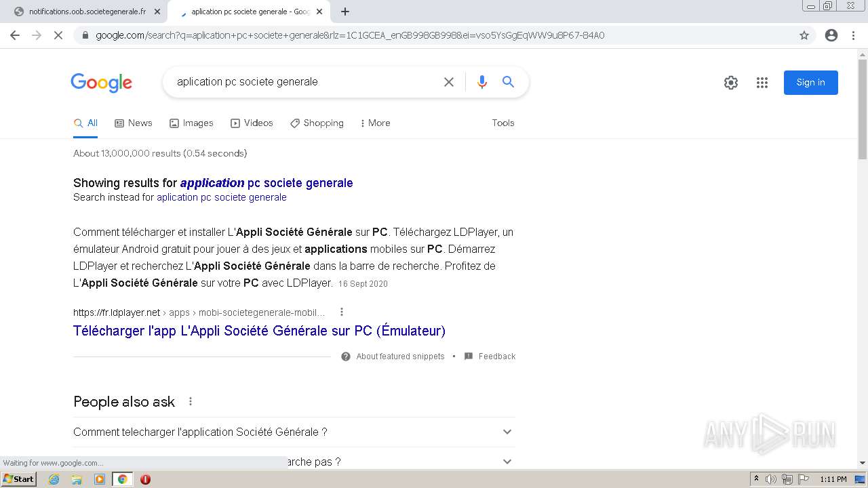Close the aplication pc societe generale tab

319,12
